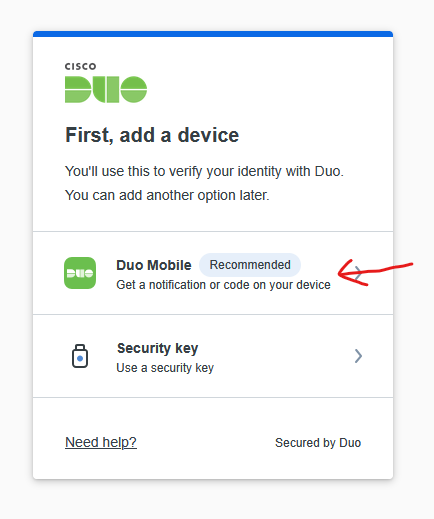Click the Secured by Duo text
Image resolution: width=434 pixels, height=519 pixels.
coord(318,443)
